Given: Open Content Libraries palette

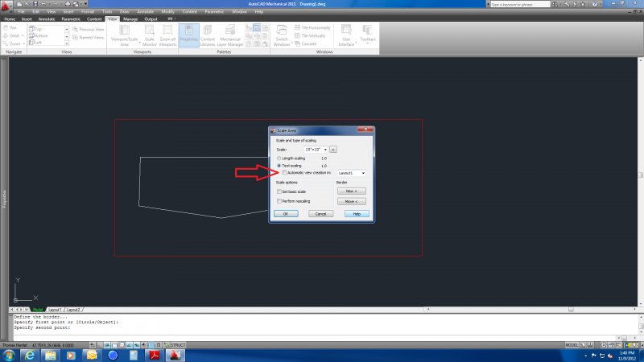Looking at the screenshot, I should coord(208,35).
